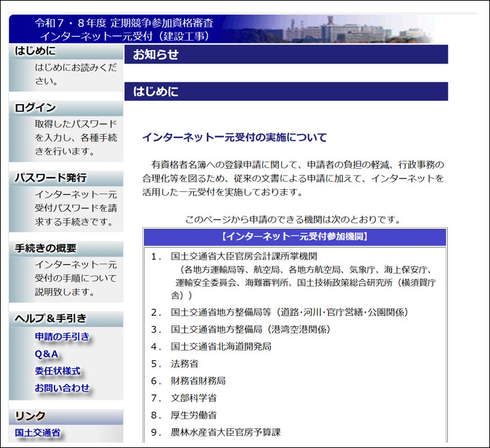Click the 文部科学省 list entry
490x448 pixels.
pyautogui.click(x=193, y=398)
